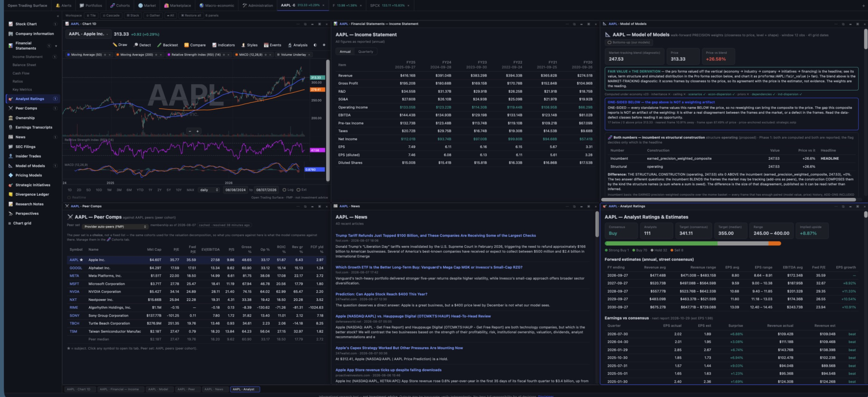Remove the RSI (14) indicator chip

(x=228, y=55)
